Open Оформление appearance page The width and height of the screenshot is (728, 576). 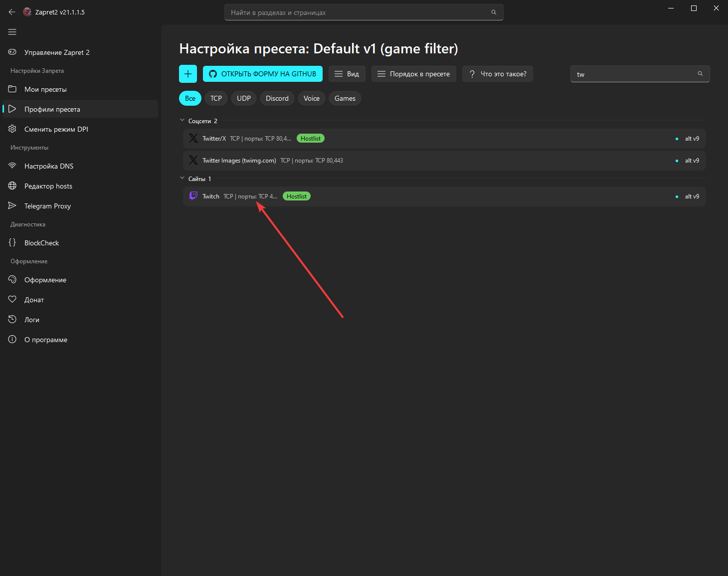tap(80, 280)
